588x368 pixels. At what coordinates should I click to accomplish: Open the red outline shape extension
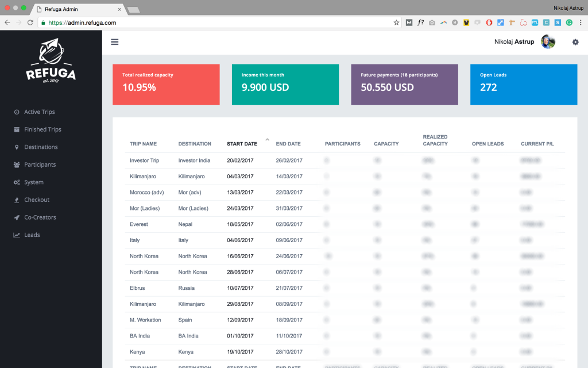coord(524,22)
